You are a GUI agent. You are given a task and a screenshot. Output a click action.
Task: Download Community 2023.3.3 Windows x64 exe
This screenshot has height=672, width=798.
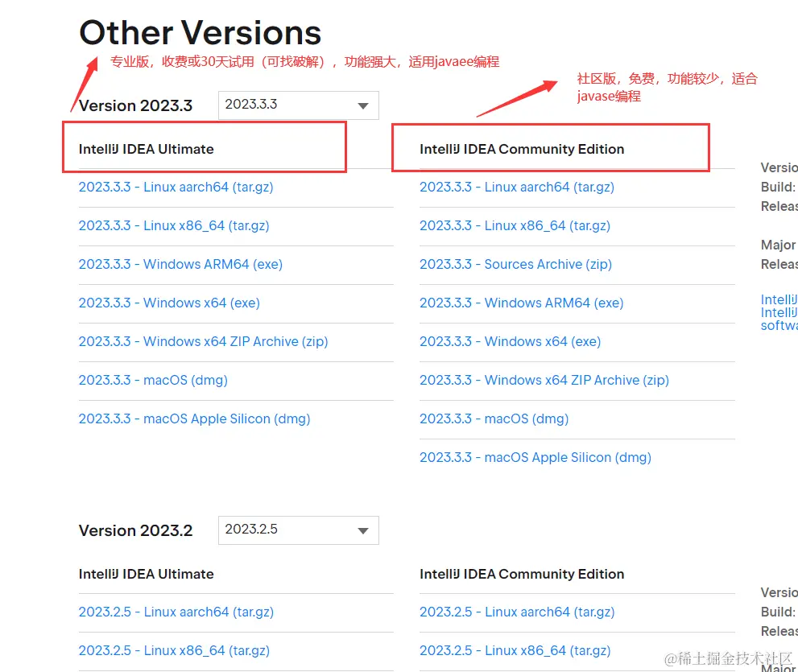tap(510, 342)
